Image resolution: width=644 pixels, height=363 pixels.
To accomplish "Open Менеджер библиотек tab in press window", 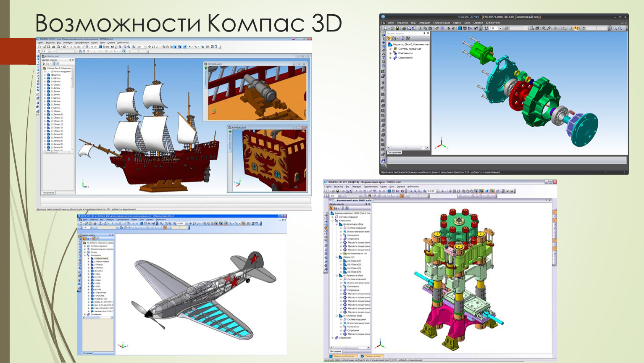I will click(344, 356).
